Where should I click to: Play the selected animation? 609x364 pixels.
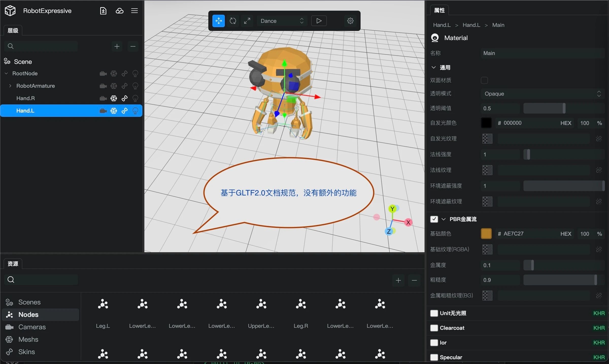click(x=319, y=21)
